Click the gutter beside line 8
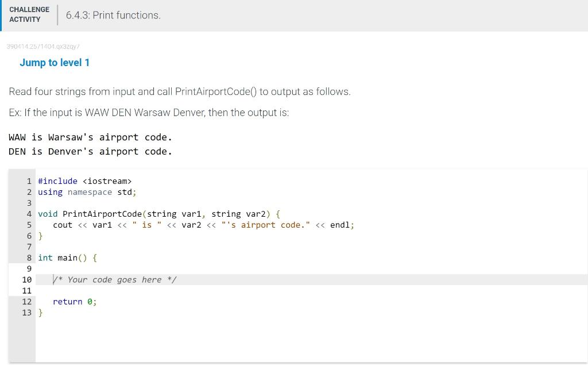This screenshot has height=365, width=588. (x=29, y=258)
